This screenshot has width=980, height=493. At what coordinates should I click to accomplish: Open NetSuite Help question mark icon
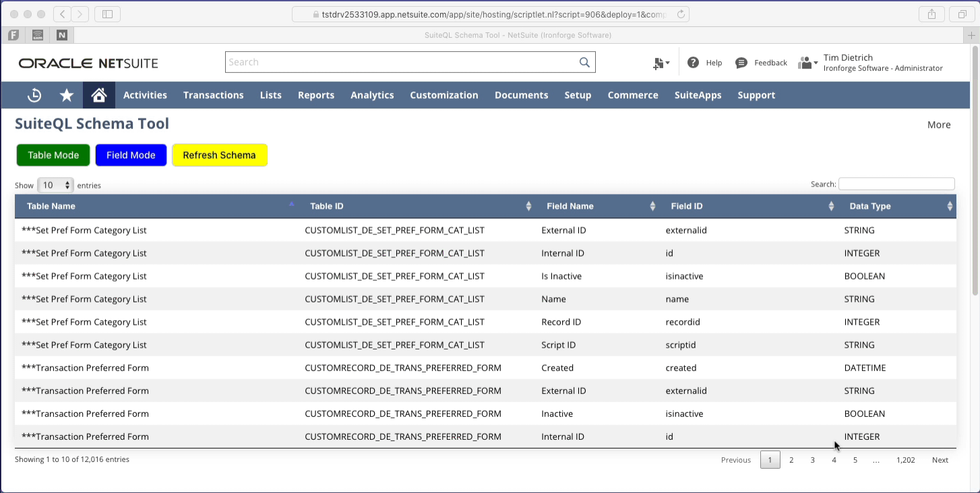(693, 62)
